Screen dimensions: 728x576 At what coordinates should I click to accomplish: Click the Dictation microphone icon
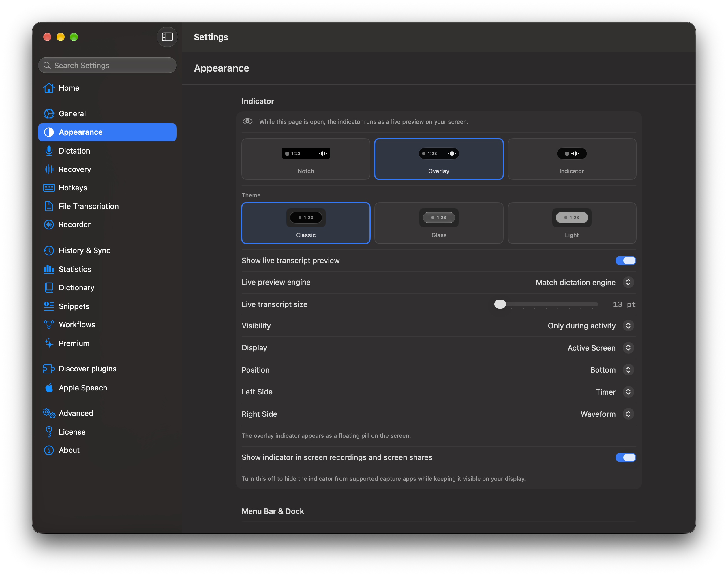49,151
